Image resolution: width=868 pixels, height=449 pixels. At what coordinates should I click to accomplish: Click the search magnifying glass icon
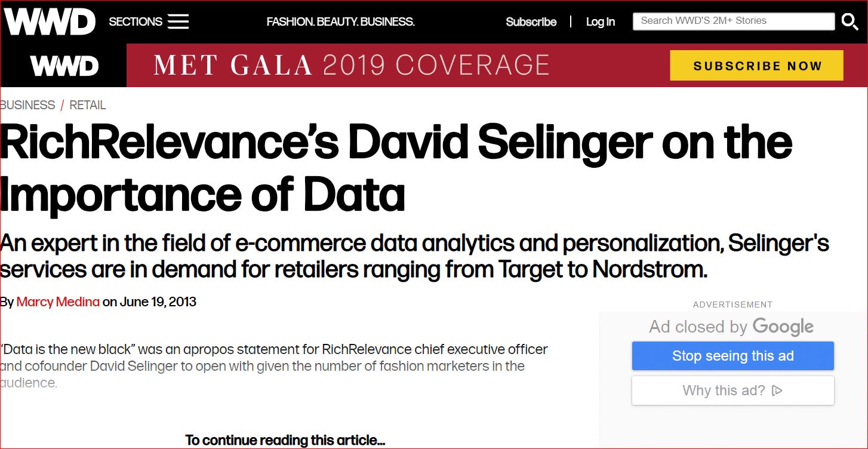pos(850,21)
